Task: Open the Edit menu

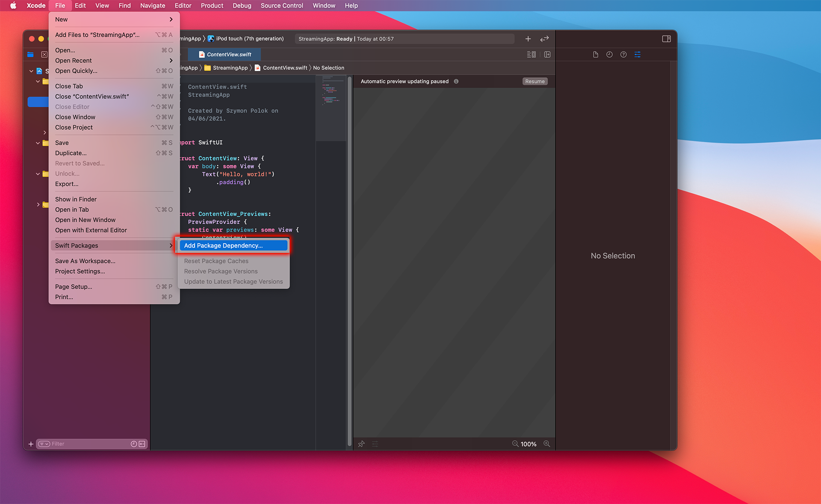Action: [80, 6]
